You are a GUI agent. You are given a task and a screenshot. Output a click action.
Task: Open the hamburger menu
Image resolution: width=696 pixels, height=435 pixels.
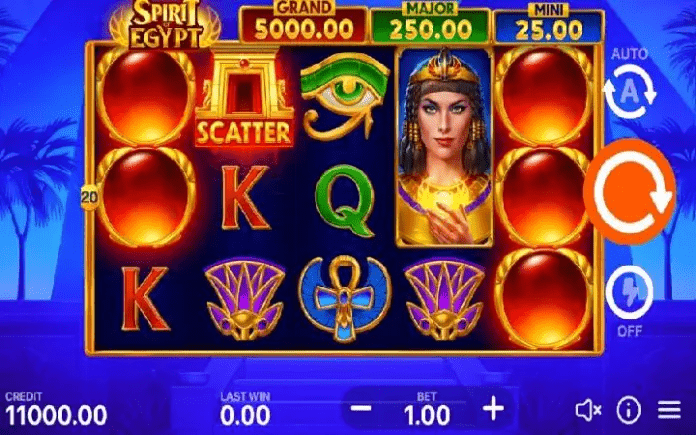[x=669, y=410]
